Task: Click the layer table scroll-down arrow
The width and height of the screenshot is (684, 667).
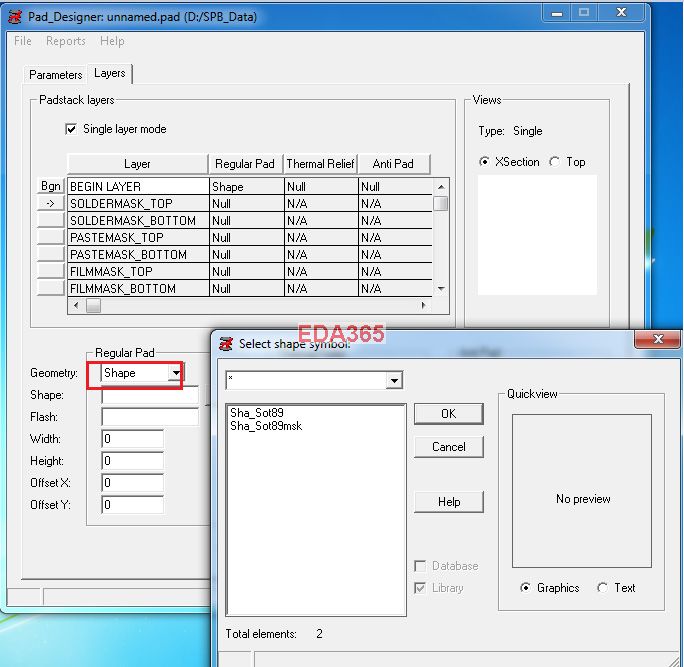Action: pyautogui.click(x=441, y=288)
